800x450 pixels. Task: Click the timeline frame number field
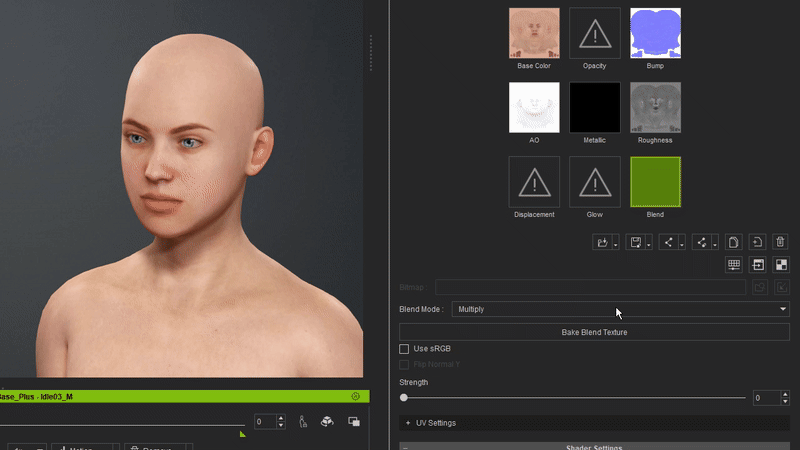tap(265, 421)
